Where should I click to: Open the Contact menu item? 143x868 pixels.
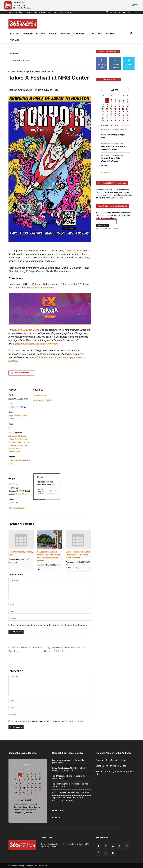[x=15, y=40]
